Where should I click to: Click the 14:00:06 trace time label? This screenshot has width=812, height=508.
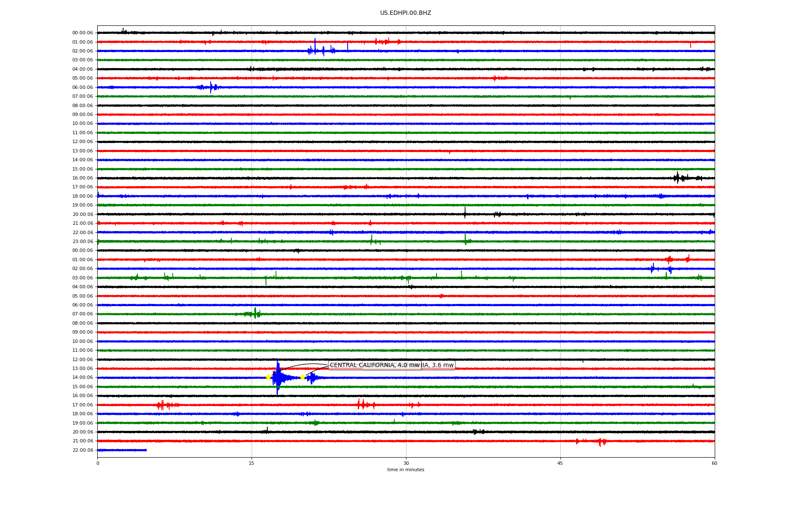pyautogui.click(x=82, y=378)
